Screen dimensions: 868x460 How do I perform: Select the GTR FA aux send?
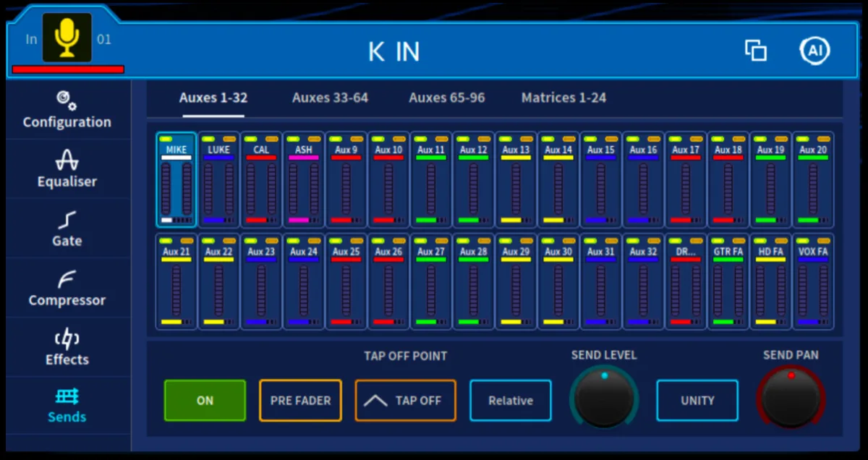pos(728,282)
